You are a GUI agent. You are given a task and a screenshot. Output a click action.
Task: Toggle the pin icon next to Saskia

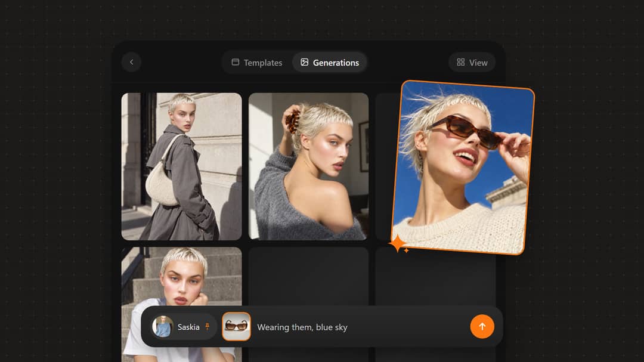tap(208, 327)
